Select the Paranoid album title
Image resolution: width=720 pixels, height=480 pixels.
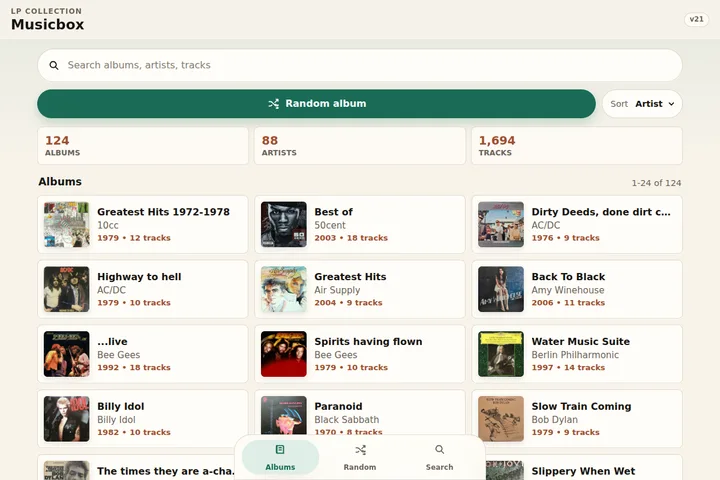pyautogui.click(x=338, y=406)
